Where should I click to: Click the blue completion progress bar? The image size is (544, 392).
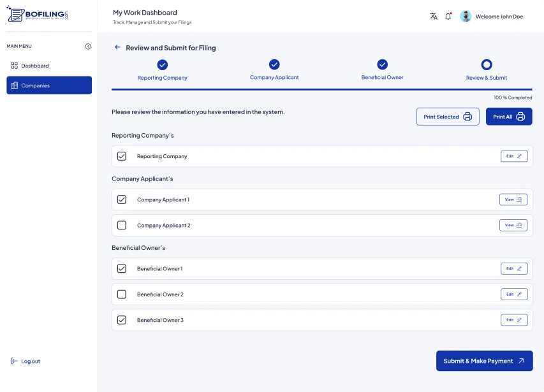[x=322, y=89]
